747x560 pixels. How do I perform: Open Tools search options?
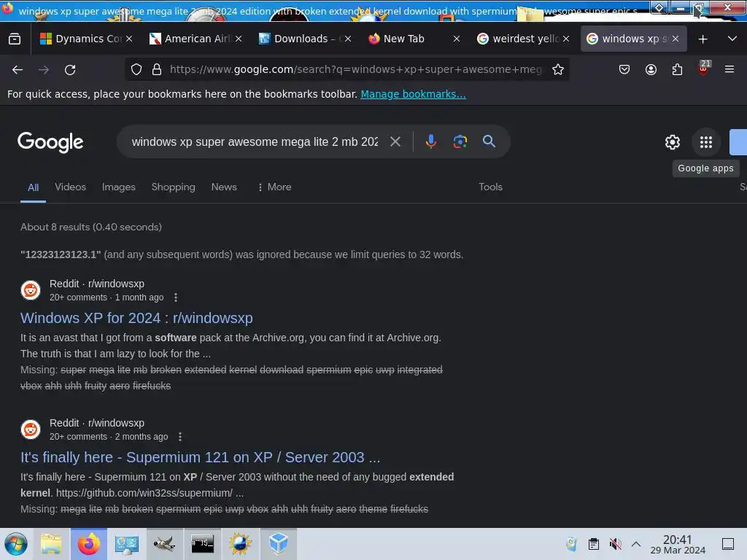click(x=491, y=187)
